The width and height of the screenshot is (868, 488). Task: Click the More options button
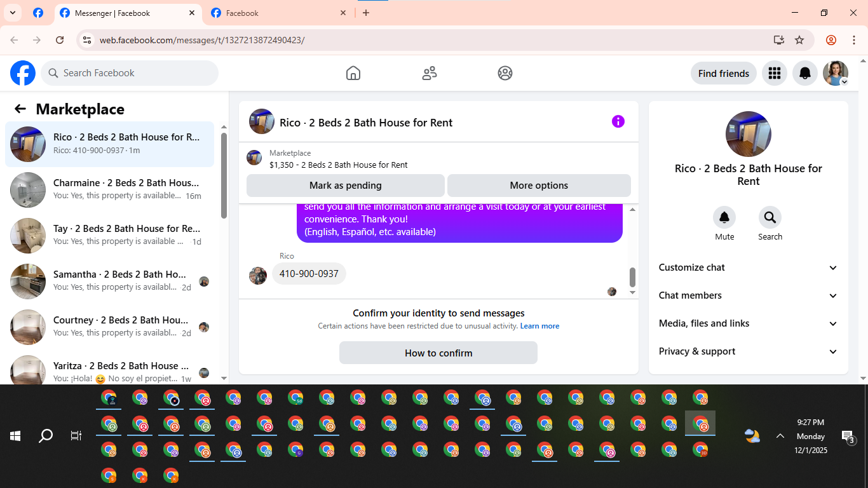click(x=539, y=186)
